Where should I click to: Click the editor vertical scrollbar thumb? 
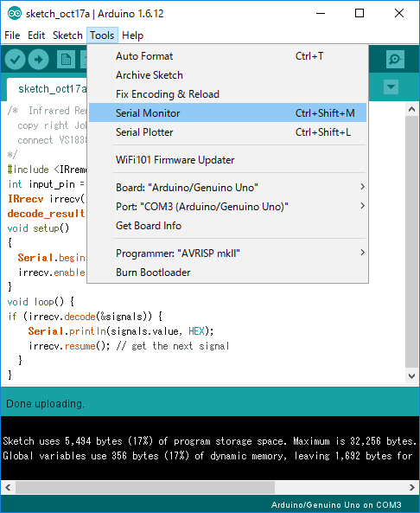click(x=411, y=241)
